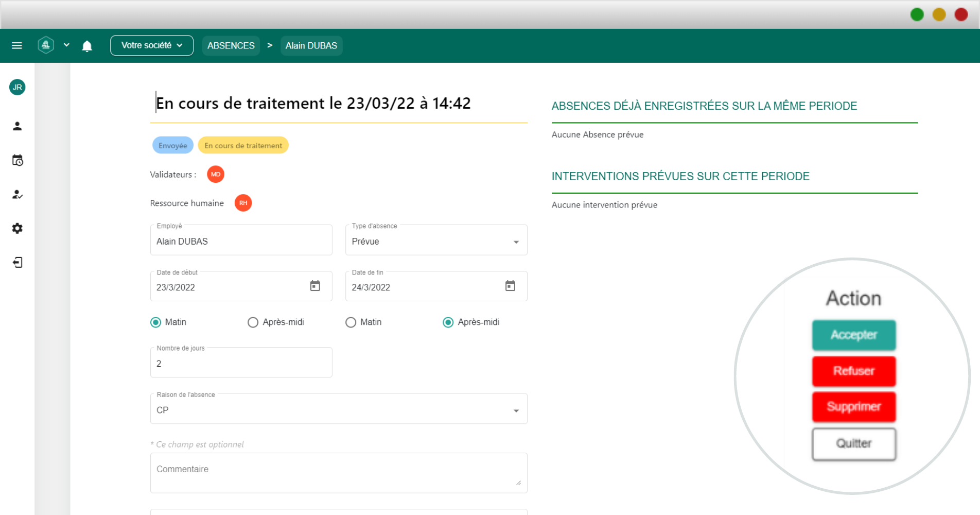Viewport: 980px width, 515px height.
Task: Click the green window control dot
Action: 917,14
